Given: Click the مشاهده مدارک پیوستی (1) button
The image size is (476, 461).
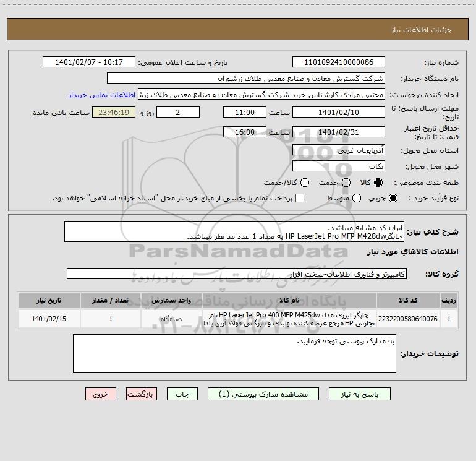Looking at the screenshot, I should pos(263,394).
